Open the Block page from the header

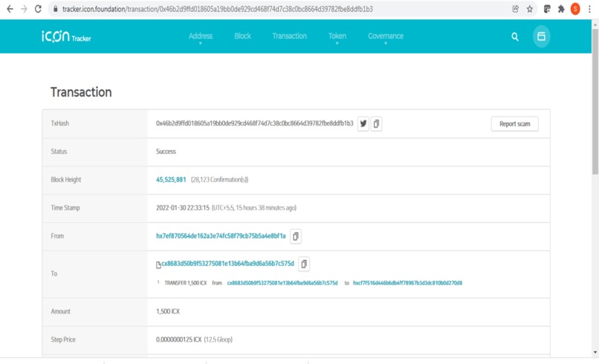(242, 36)
